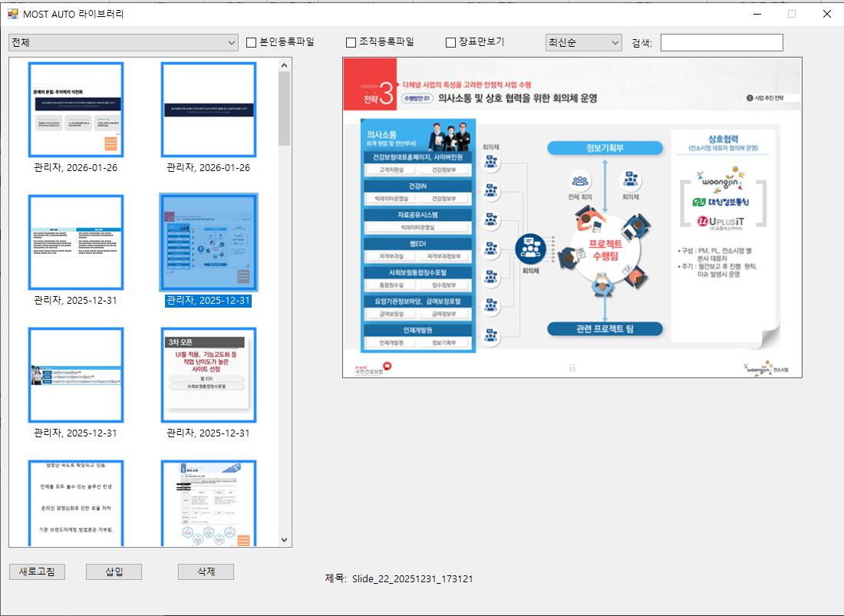Select the 3차 오픈 slide thumbnail
844x616 pixels.
point(208,375)
